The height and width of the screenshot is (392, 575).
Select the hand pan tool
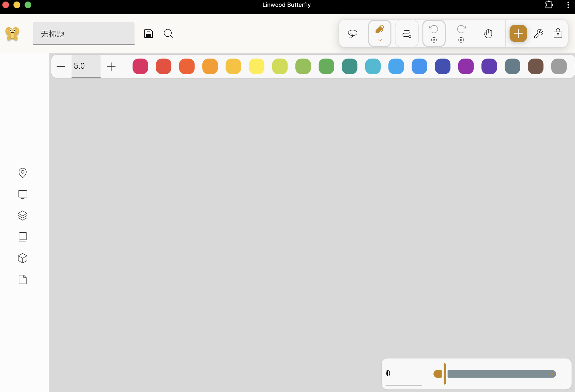488,34
